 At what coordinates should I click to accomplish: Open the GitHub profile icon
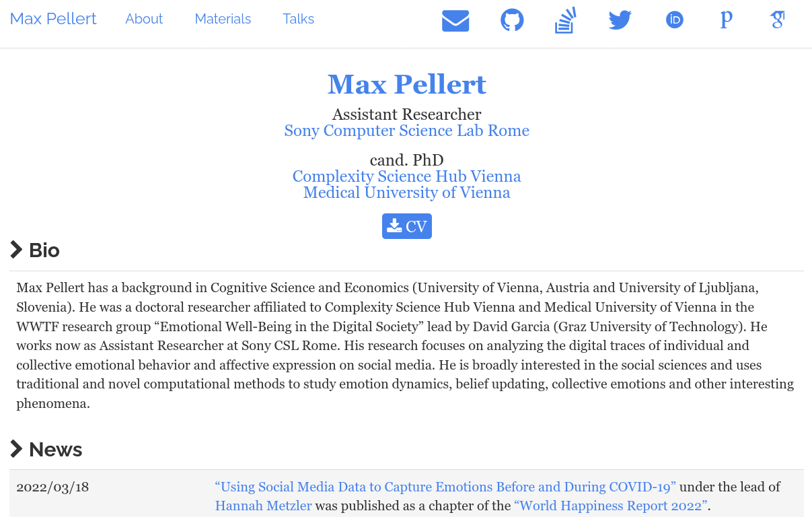click(x=512, y=20)
